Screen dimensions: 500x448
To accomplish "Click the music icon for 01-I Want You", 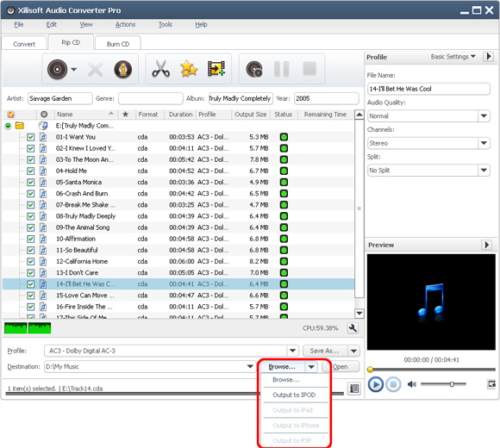I will (x=43, y=137).
